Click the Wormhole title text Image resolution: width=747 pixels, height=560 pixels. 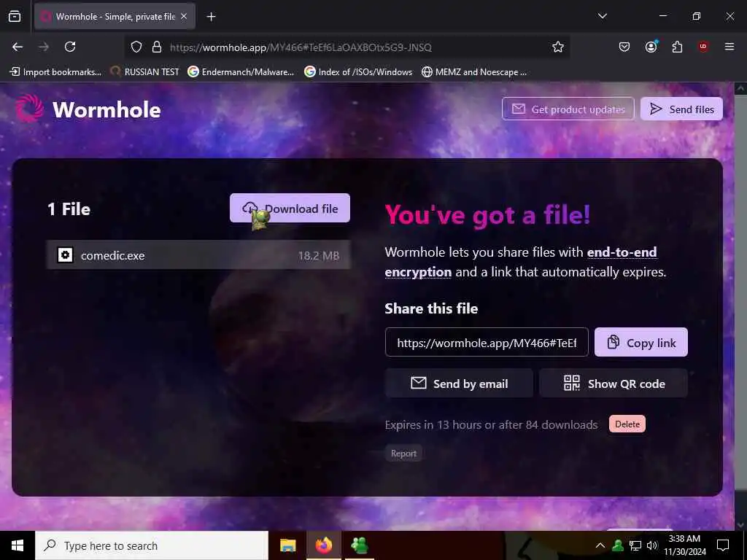107,110
